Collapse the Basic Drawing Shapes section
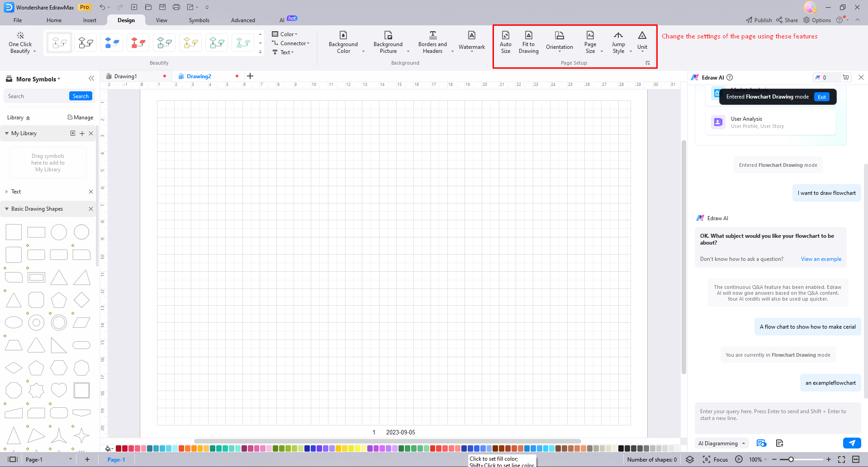The width and height of the screenshot is (868, 467). click(x=7, y=209)
